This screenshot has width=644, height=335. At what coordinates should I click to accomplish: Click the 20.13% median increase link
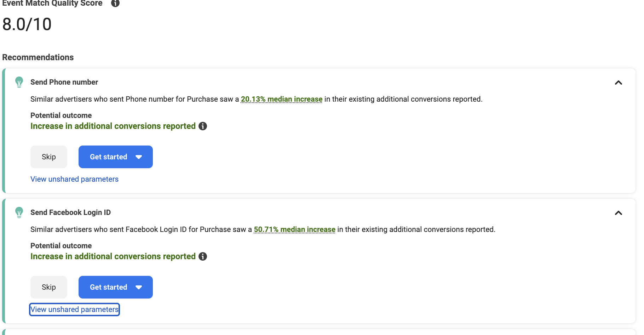pos(282,99)
